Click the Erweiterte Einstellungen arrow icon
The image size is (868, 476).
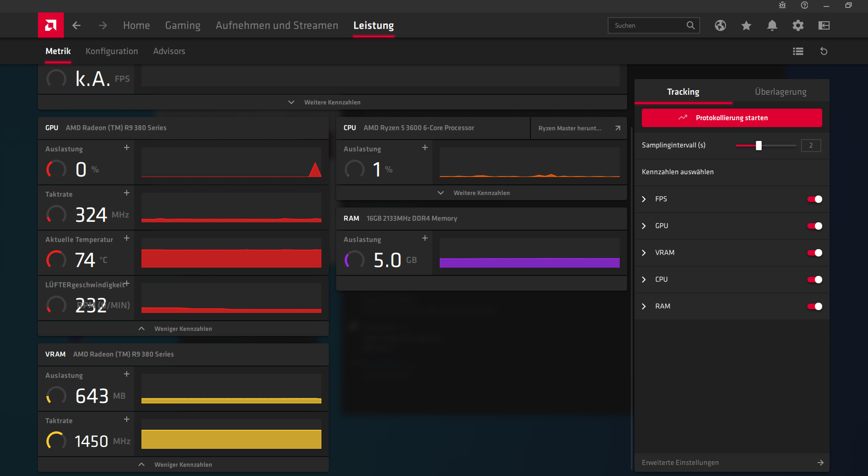click(820, 463)
